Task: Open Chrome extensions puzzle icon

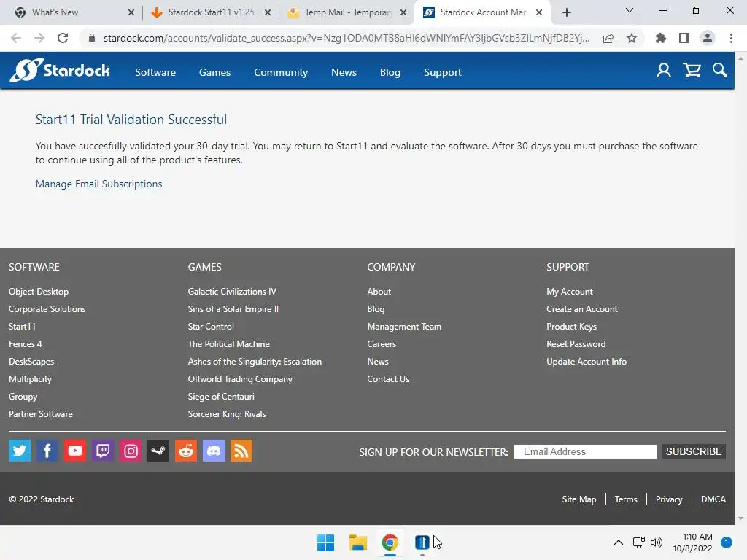Action: (x=660, y=38)
